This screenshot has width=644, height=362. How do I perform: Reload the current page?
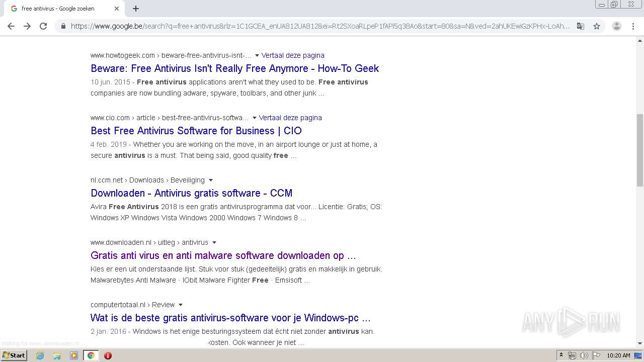[43, 26]
